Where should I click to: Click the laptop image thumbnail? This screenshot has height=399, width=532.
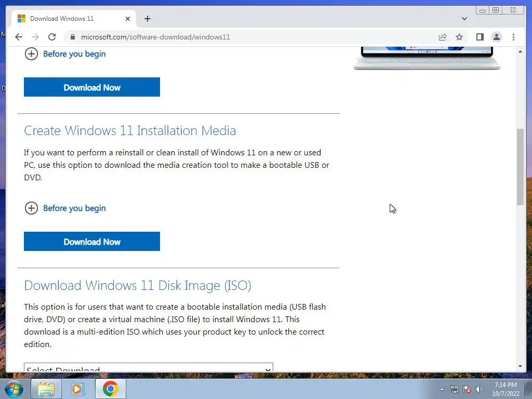click(x=427, y=58)
